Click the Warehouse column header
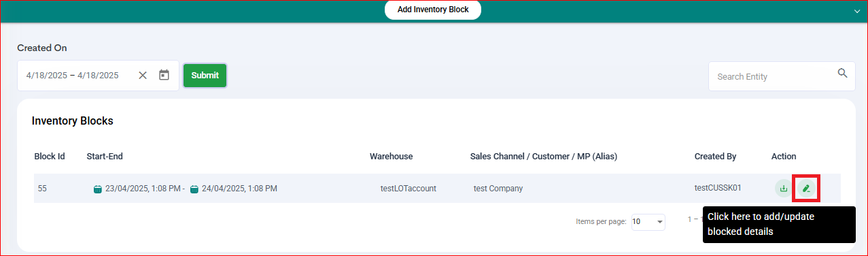The image size is (868, 256). [x=391, y=157]
